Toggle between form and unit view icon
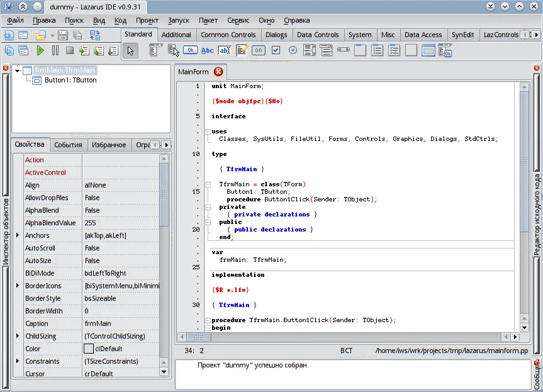Screen dimensions: 543x392 click(x=95, y=35)
